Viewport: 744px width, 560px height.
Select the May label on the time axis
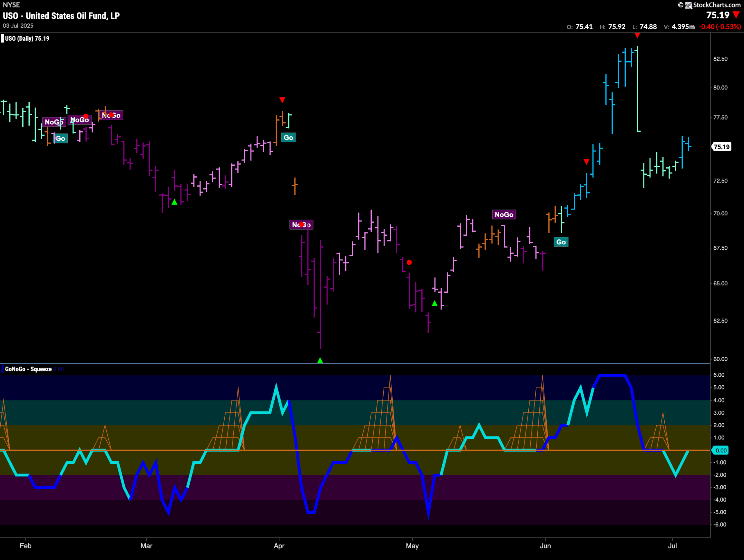point(412,545)
